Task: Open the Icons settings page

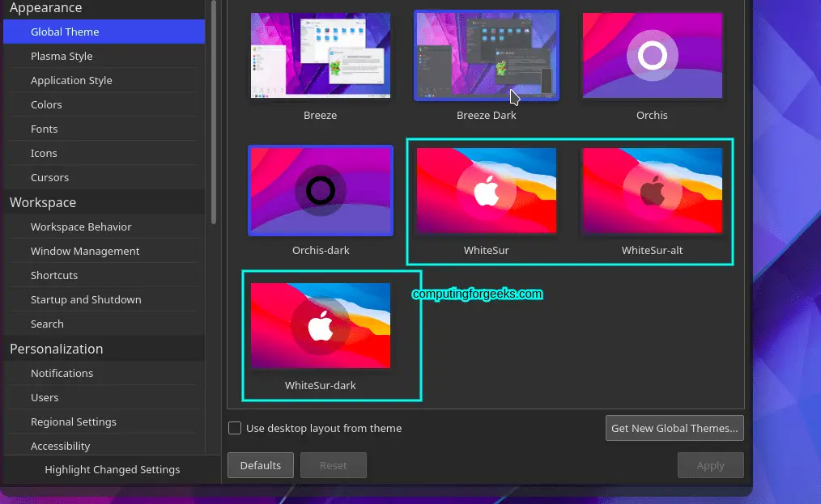Action: click(x=104, y=154)
